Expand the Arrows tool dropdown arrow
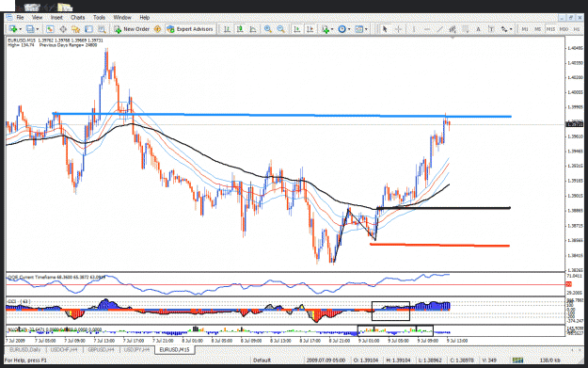588x368 pixels. click(x=511, y=29)
